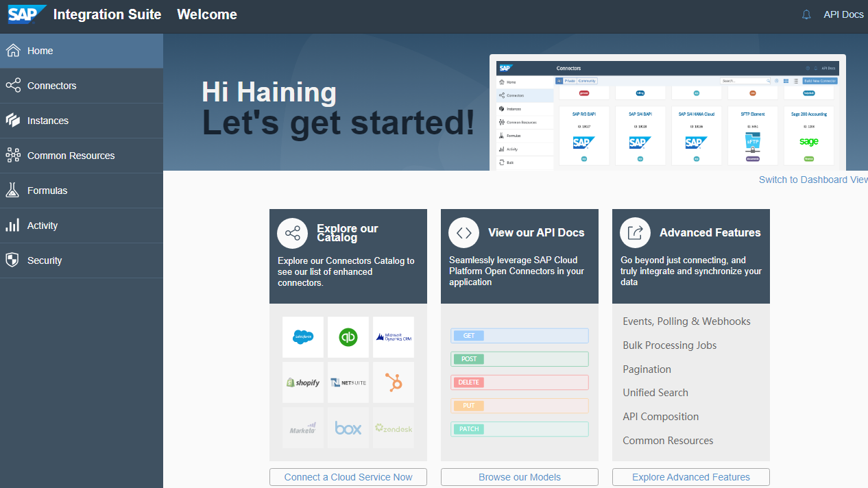Click the View our API Docs code icon
The width and height of the screenshot is (868, 488).
[x=464, y=233]
